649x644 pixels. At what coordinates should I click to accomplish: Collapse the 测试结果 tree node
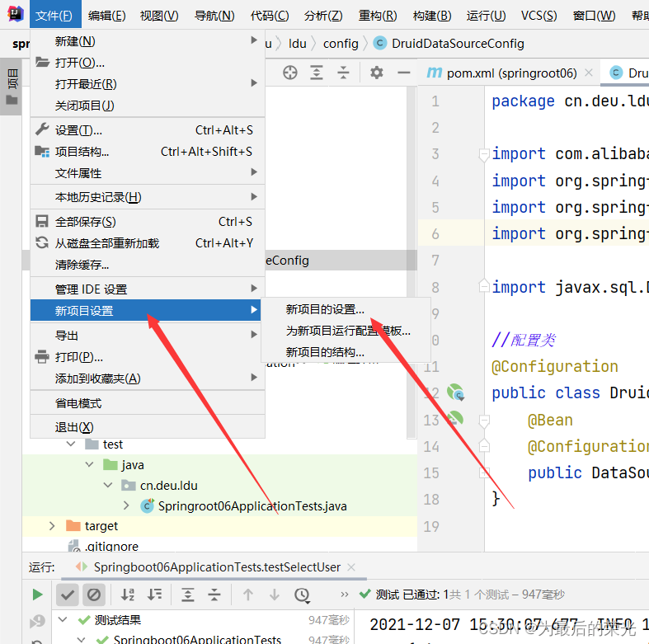coord(63,619)
